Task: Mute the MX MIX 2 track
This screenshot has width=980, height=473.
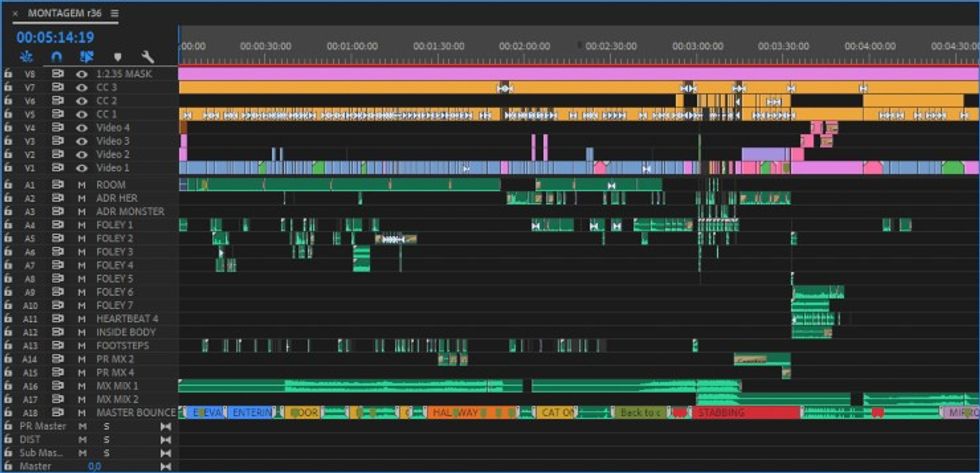Action: (x=81, y=399)
